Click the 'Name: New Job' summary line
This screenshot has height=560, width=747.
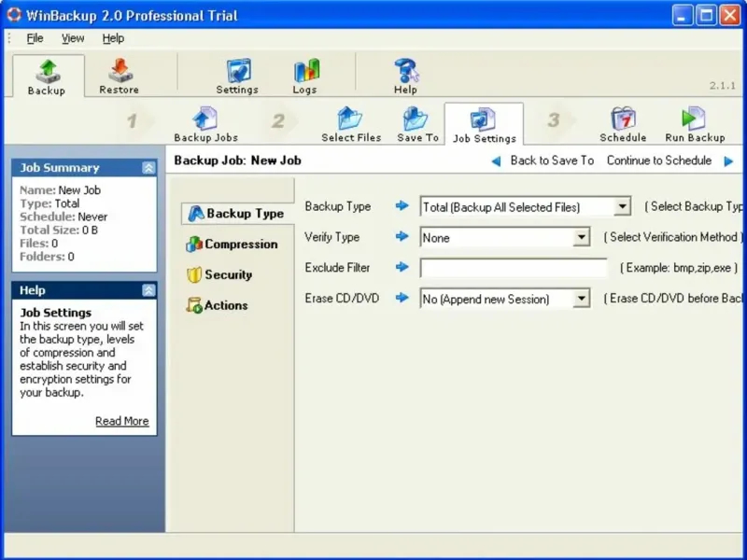pos(60,190)
